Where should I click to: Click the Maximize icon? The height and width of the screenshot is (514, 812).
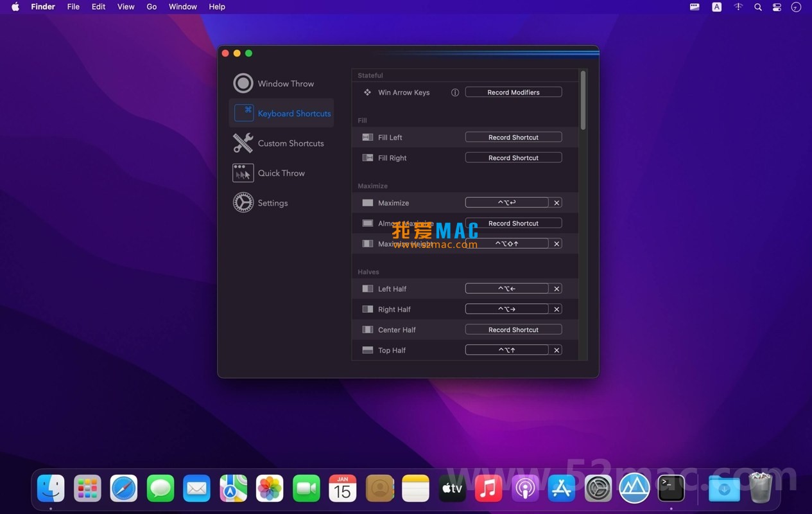(367, 203)
